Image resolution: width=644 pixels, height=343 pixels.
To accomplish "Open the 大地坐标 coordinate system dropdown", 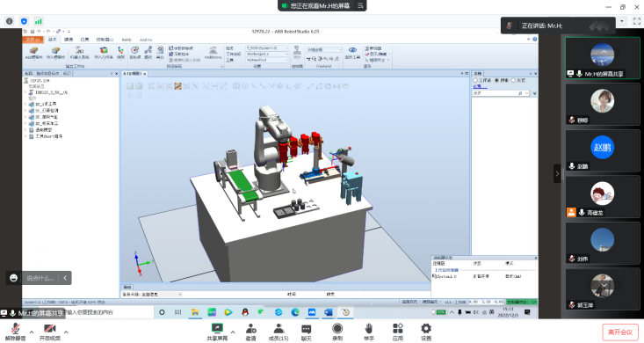I will [x=323, y=50].
